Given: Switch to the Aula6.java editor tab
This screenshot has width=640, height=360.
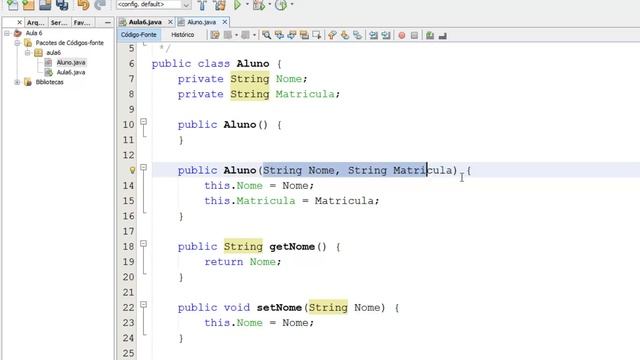Looking at the screenshot, I should pos(145,22).
